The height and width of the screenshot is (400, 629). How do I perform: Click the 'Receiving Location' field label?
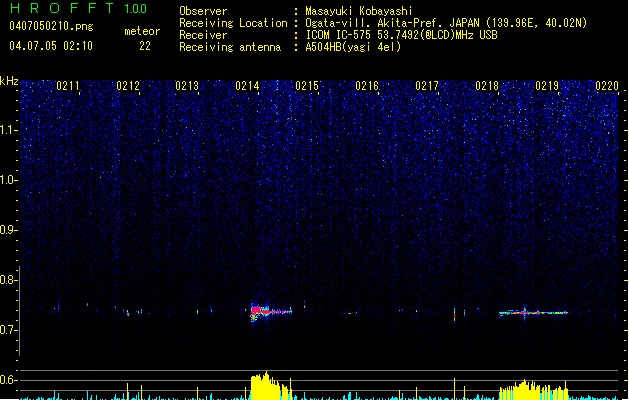233,23
